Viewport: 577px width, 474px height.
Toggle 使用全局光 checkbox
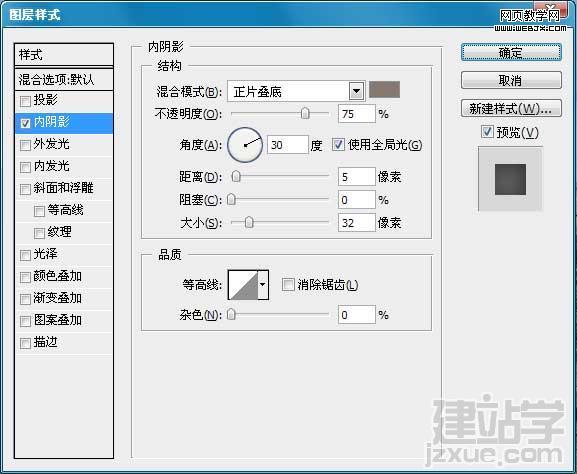pyautogui.click(x=338, y=145)
